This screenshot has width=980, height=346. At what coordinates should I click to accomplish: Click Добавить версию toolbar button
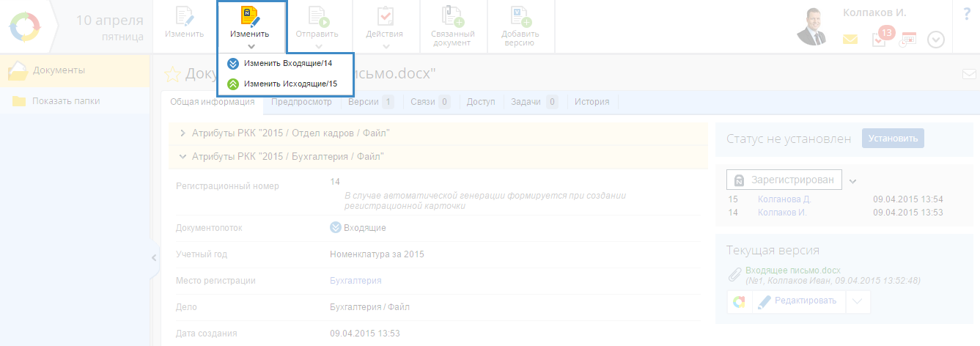pyautogui.click(x=520, y=26)
